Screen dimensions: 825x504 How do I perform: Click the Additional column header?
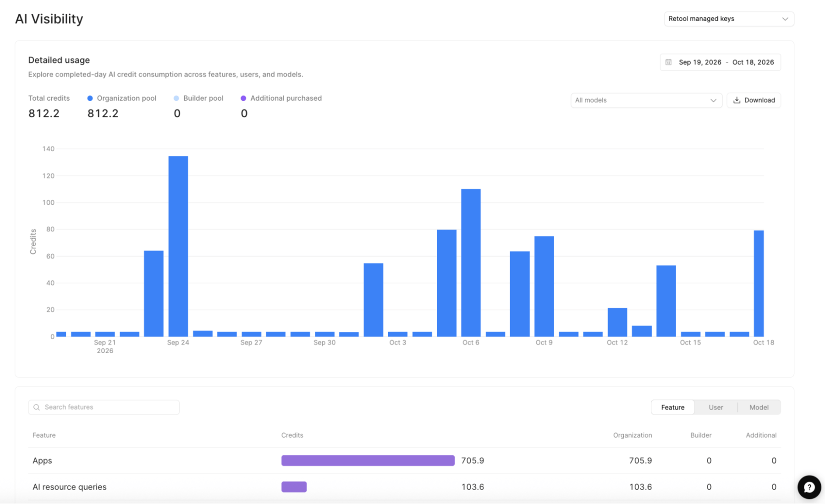click(x=761, y=435)
